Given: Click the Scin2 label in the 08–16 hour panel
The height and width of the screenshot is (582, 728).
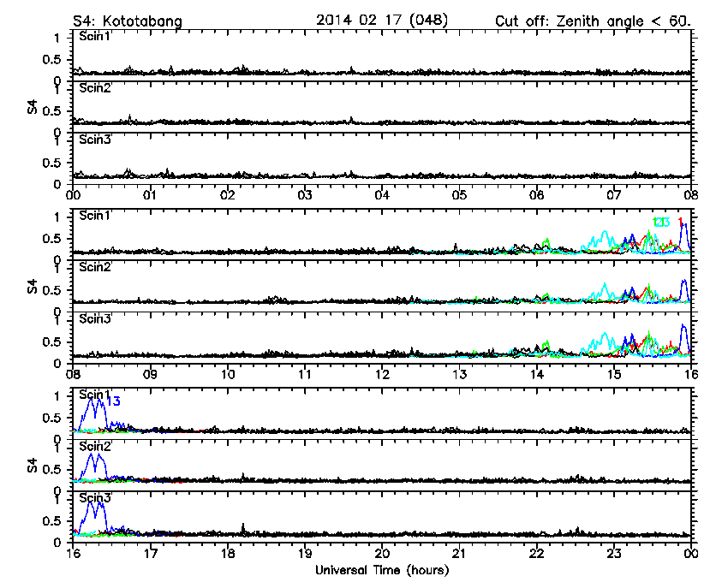Looking at the screenshot, I should (x=95, y=267).
